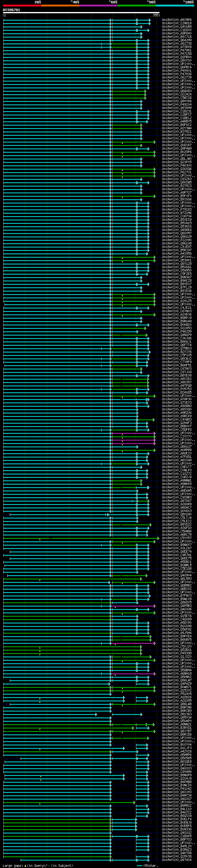
Task: Select the UniRef100_Q6QU83 label
Action: tap(177, 91)
